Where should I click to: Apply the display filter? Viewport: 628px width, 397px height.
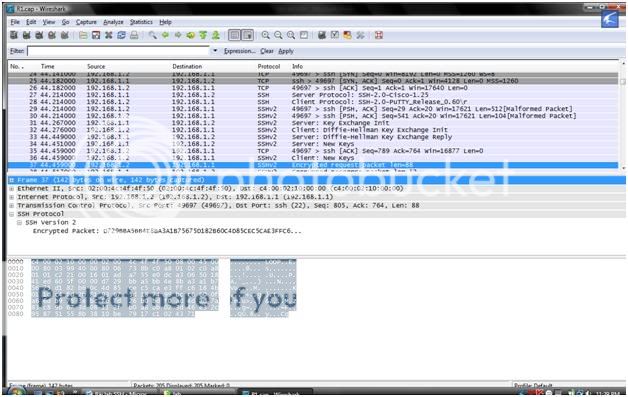[x=286, y=51]
